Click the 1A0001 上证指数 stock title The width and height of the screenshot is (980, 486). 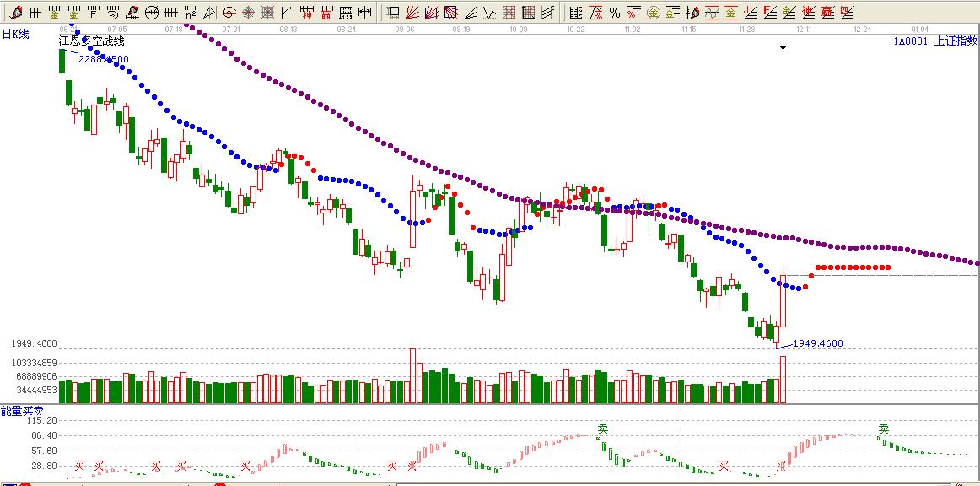[x=934, y=40]
